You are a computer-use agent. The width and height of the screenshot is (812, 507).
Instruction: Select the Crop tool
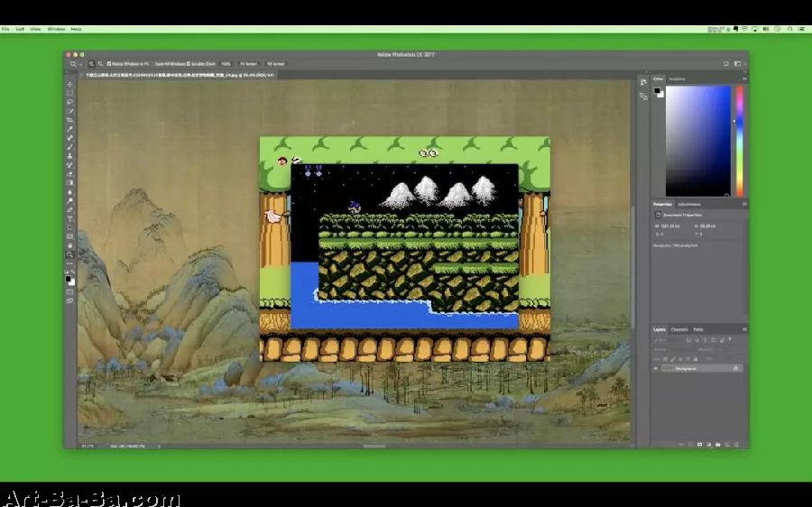69,120
